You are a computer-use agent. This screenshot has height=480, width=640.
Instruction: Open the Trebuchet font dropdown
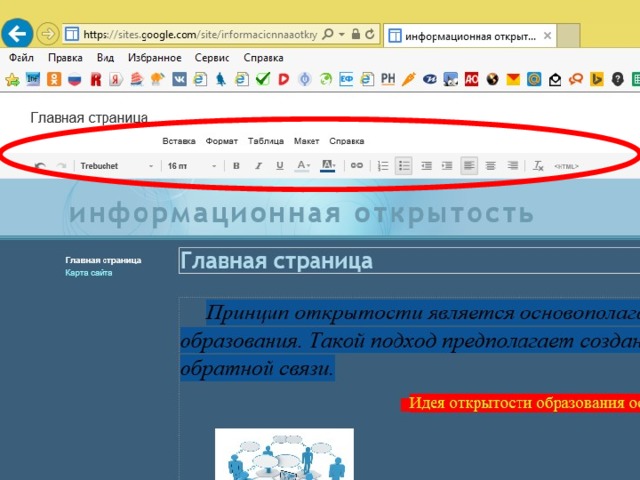coord(117,166)
